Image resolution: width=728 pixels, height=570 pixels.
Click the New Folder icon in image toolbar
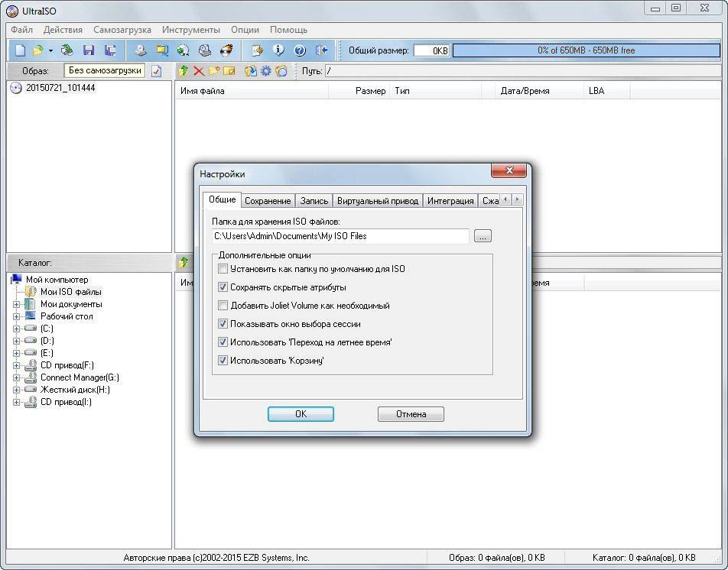213,71
